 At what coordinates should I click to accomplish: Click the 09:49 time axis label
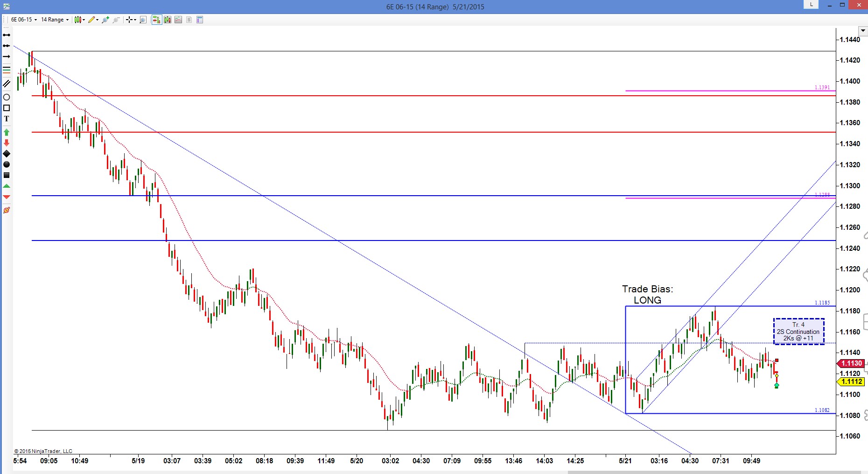coord(751,460)
